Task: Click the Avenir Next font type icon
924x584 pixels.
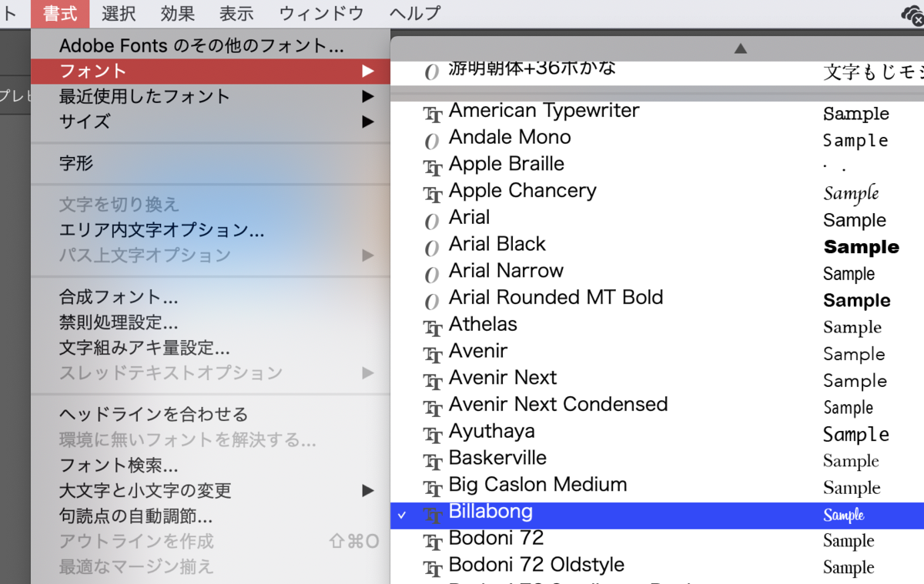Action: (433, 380)
